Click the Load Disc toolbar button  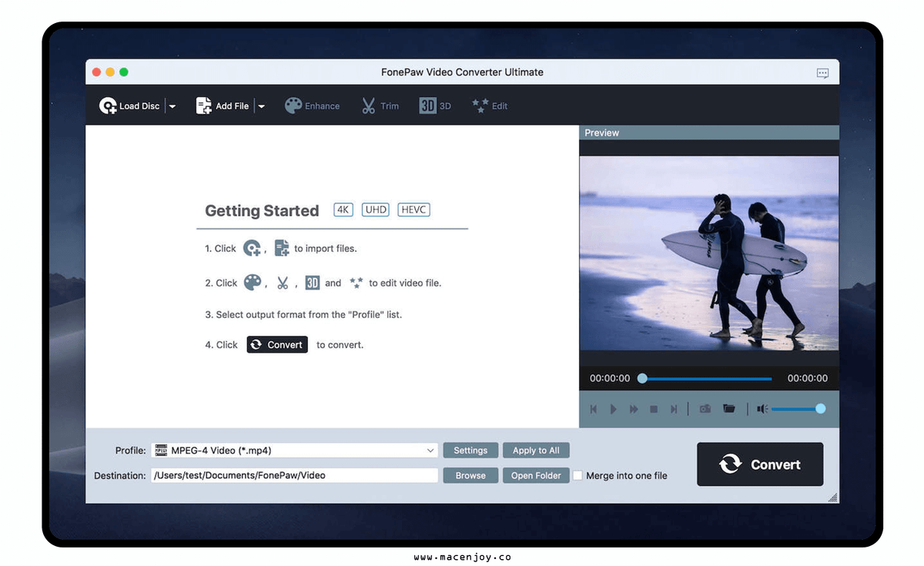tap(129, 106)
